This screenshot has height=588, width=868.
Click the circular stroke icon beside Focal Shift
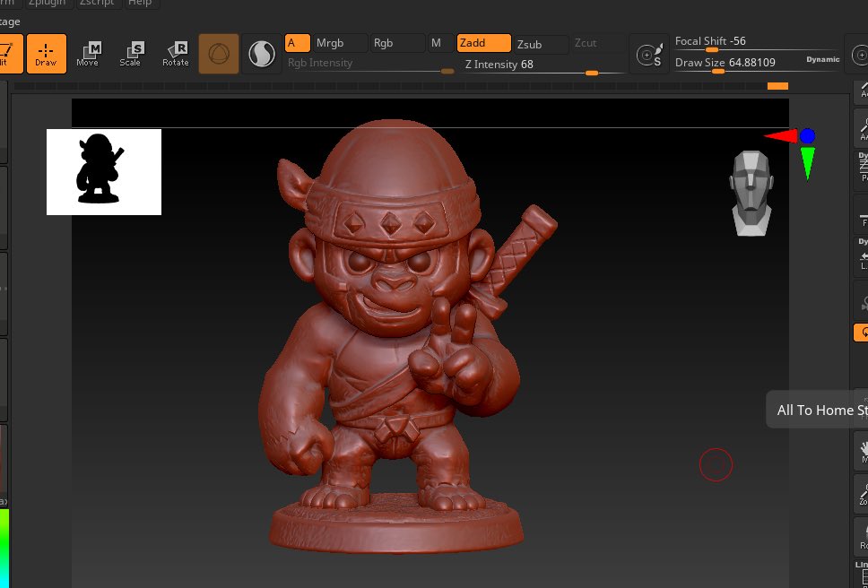[648, 54]
